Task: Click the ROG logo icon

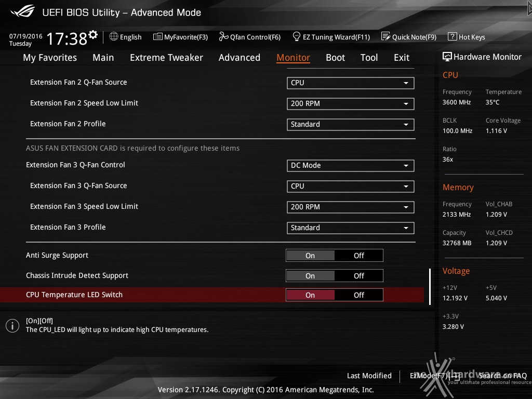Action: (x=22, y=11)
